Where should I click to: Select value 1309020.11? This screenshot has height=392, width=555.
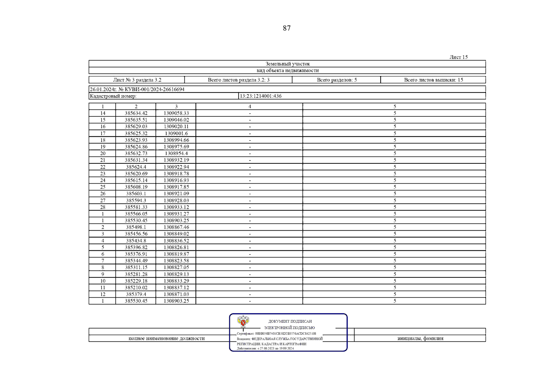point(176,126)
